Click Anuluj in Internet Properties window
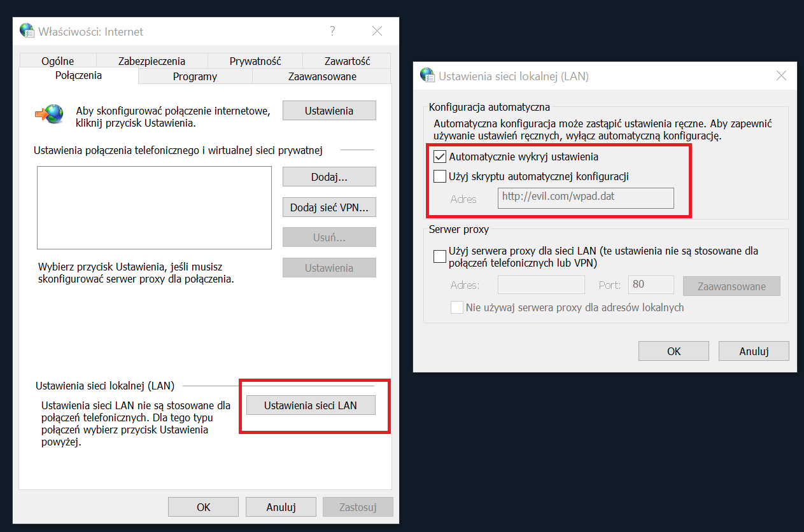The height and width of the screenshot is (532, 804). click(x=281, y=507)
